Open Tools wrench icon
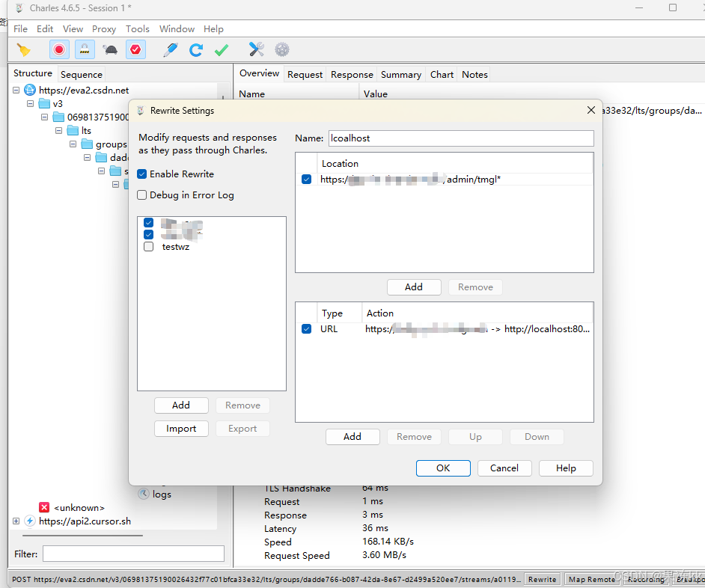The width and height of the screenshot is (705, 588). (256, 49)
